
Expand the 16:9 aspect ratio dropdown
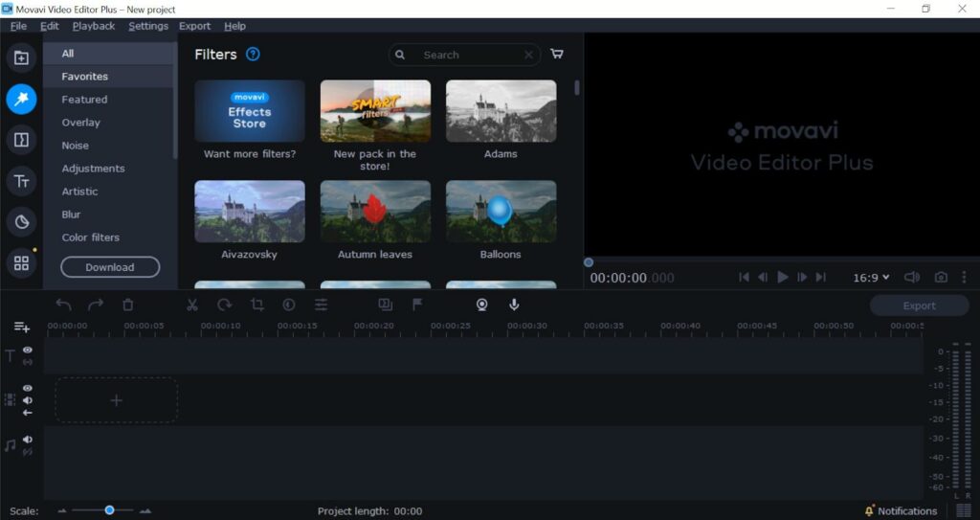871,277
